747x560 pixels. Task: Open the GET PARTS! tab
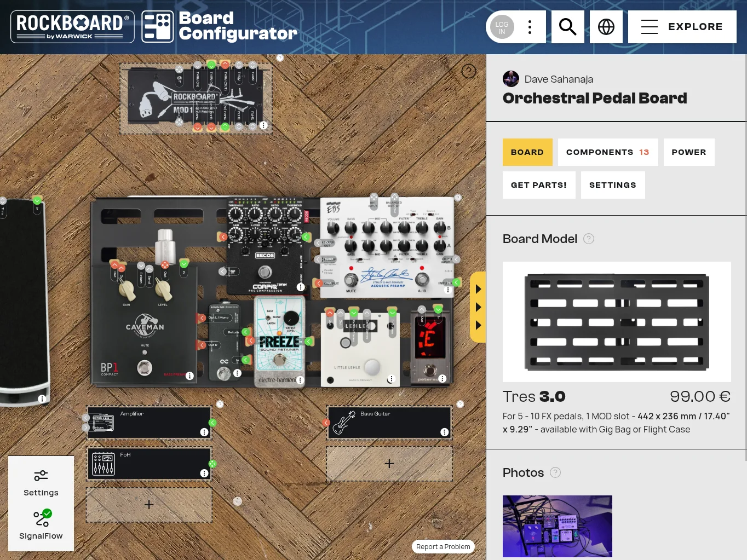539,185
